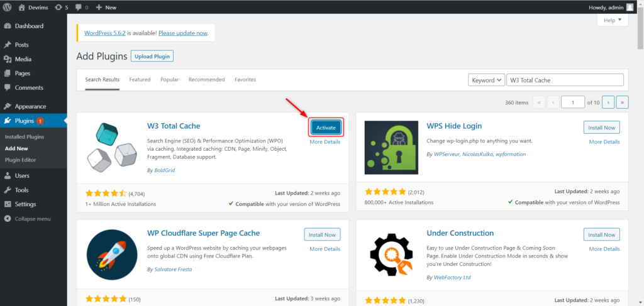Click the Tools wrench icon
644x306 pixels.
tap(8, 190)
